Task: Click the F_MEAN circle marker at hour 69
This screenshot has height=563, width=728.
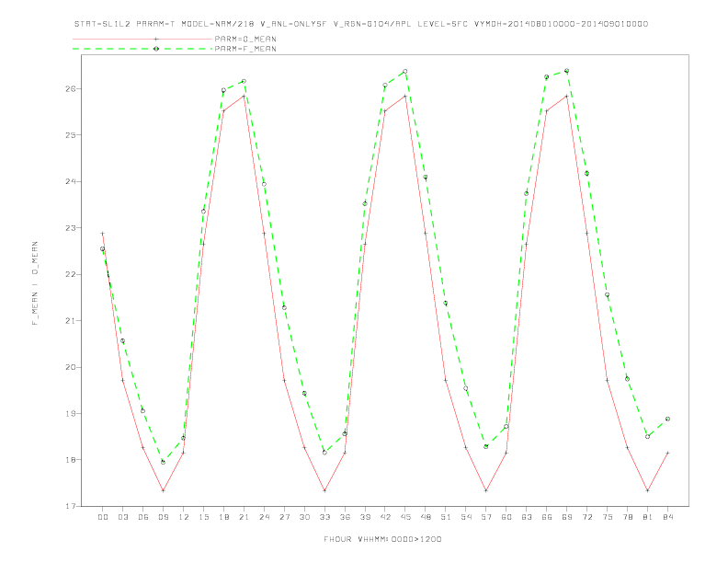Action: [567, 71]
